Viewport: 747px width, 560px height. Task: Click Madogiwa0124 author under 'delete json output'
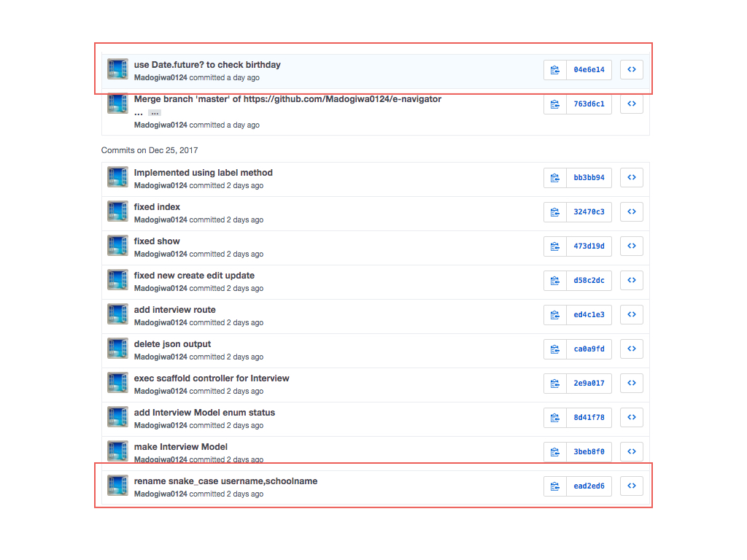pyautogui.click(x=160, y=357)
